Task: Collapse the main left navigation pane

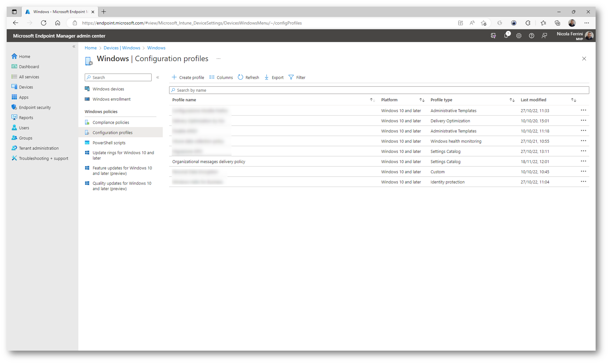Action: [74, 46]
